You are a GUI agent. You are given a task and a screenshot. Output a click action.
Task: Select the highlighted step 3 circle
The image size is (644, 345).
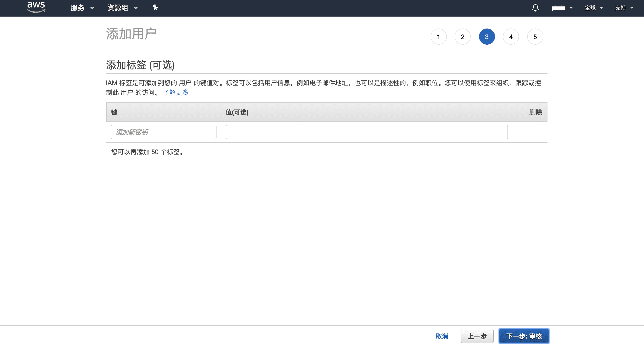click(x=487, y=37)
